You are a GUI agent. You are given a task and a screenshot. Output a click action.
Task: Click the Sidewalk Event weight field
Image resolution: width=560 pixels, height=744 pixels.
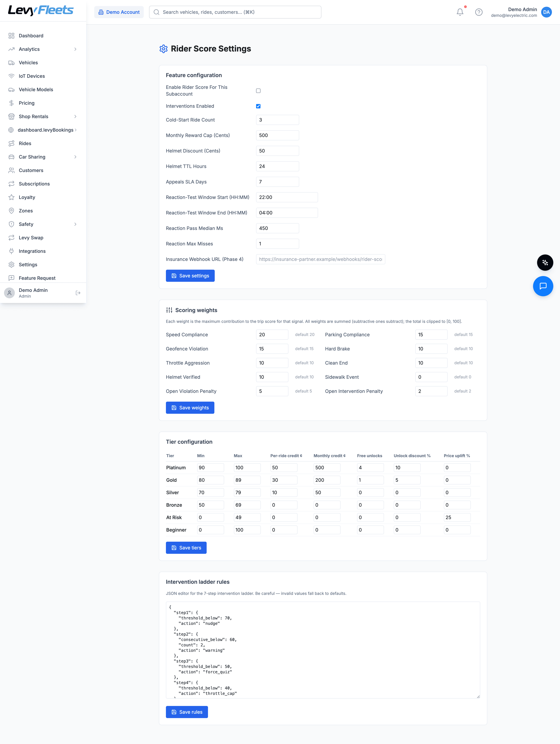(431, 377)
